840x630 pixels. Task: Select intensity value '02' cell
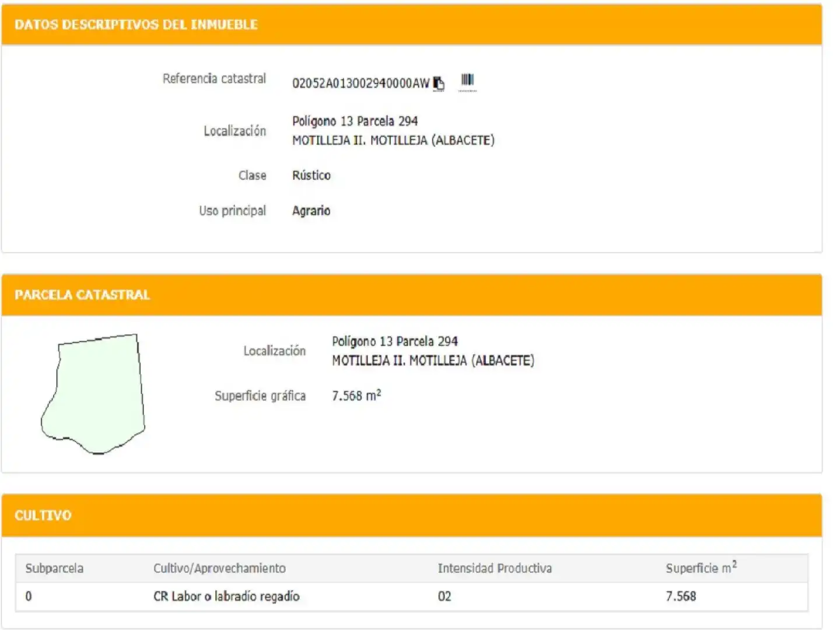[444, 596]
